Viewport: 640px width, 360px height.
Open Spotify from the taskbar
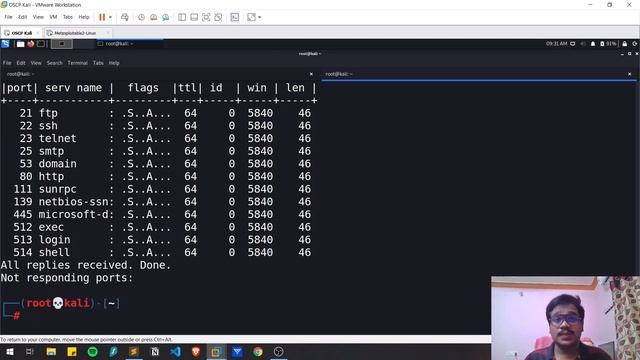click(x=93, y=351)
